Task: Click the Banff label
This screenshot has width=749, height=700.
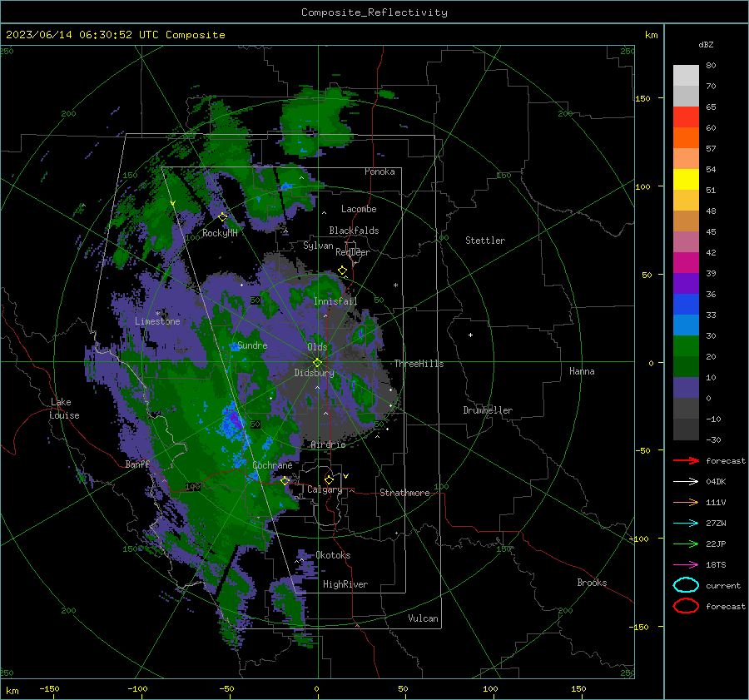Action: tap(137, 464)
